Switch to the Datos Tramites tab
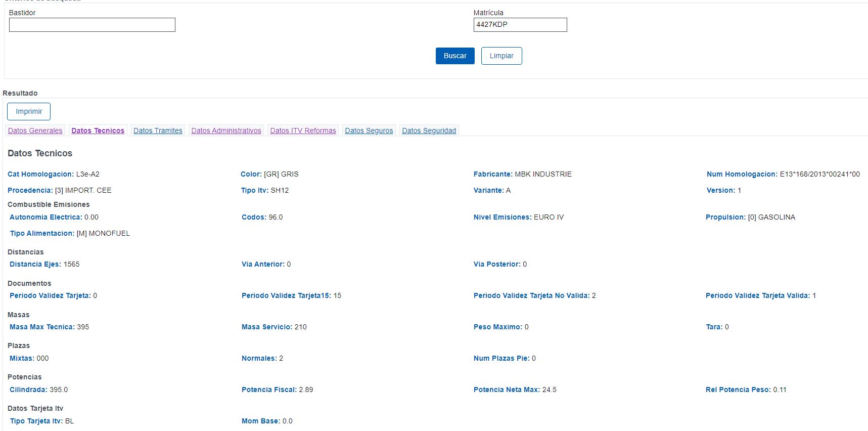Viewport: 868px width, 431px height. pos(158,131)
